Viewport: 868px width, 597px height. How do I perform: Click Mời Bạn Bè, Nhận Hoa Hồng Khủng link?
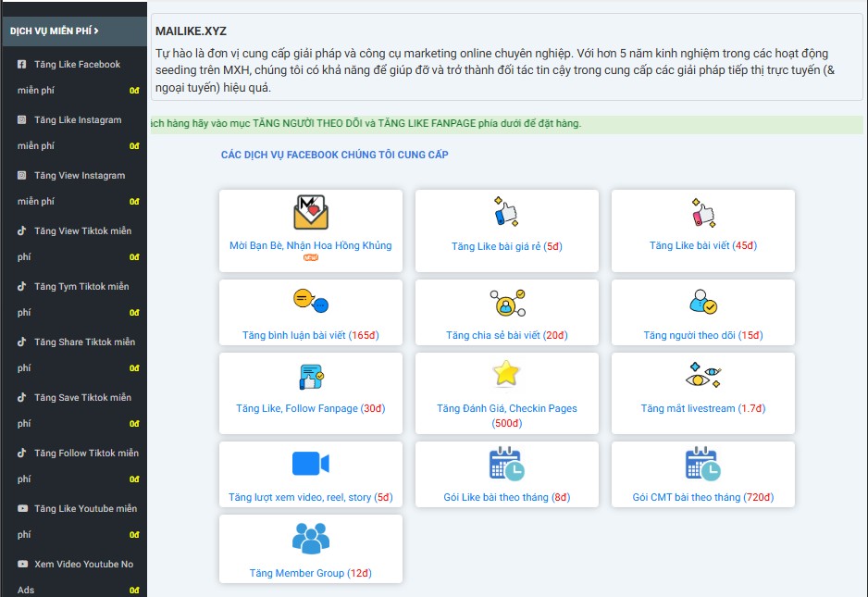(311, 245)
